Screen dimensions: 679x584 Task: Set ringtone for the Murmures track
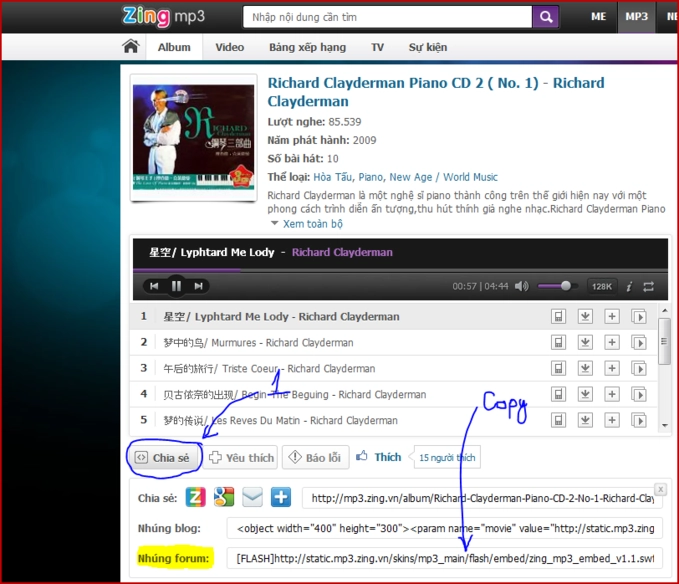click(x=558, y=342)
